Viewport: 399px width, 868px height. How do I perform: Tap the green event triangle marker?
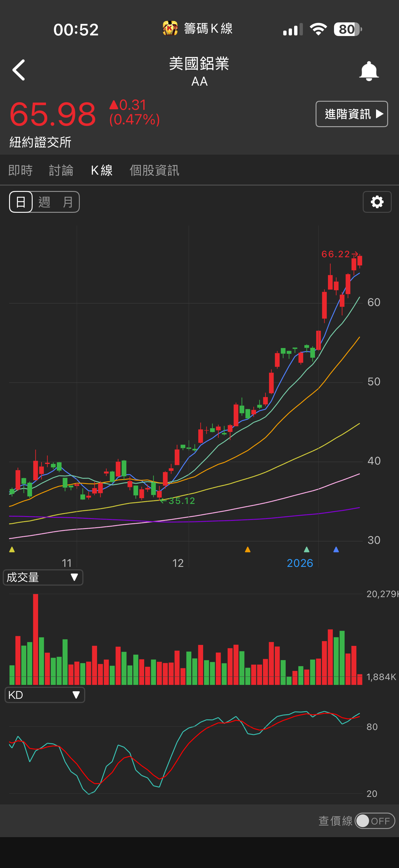point(307,550)
